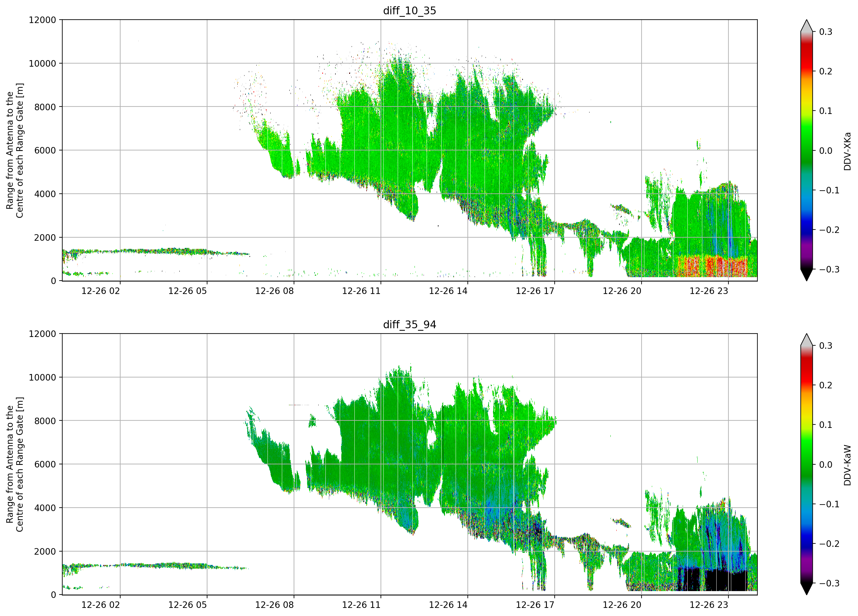
Task: Click the 0.2 tick on DDV-XKa colorbar
Action: pyautogui.click(x=826, y=72)
